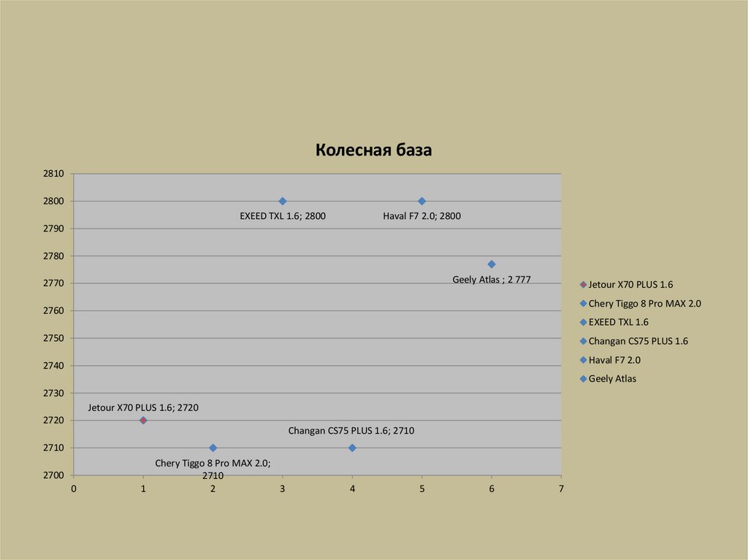The width and height of the screenshot is (748, 560).
Task: Select legend text Changan CS75 PLUS 1.6
Action: point(638,341)
